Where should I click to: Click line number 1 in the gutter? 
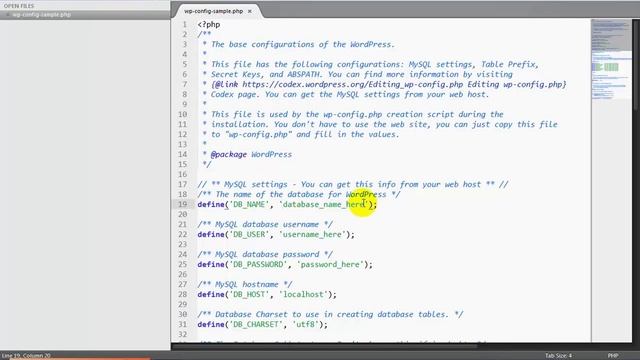coord(184,24)
